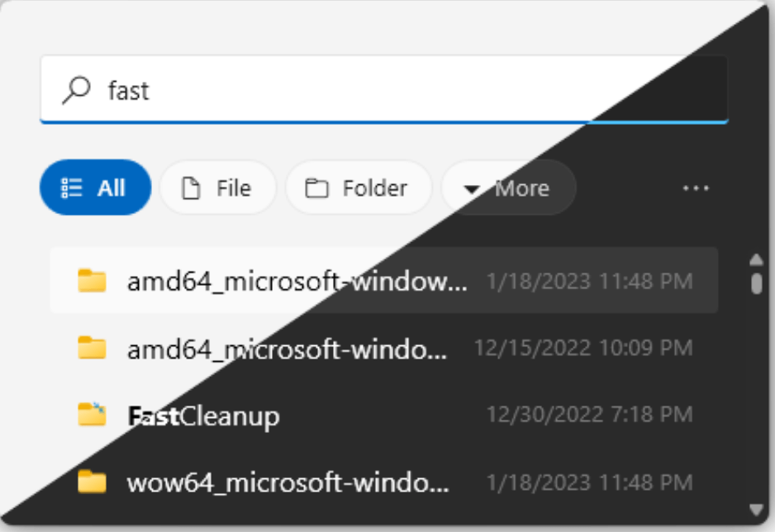This screenshot has width=775, height=532.
Task: Switch to the File filter
Action: [218, 188]
